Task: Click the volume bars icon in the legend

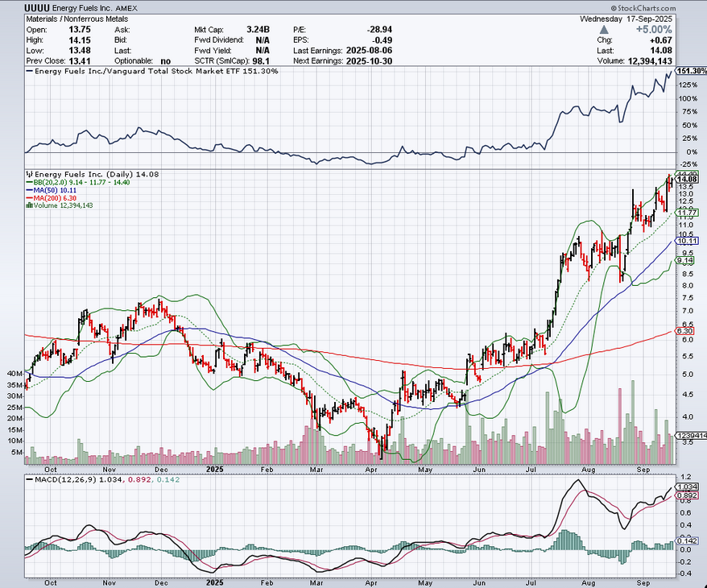Action: (29, 205)
